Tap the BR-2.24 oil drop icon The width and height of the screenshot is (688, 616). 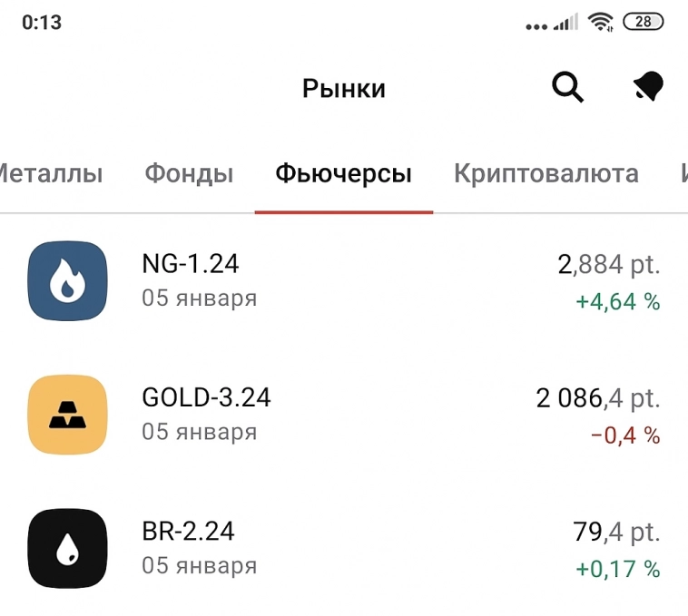(x=67, y=548)
